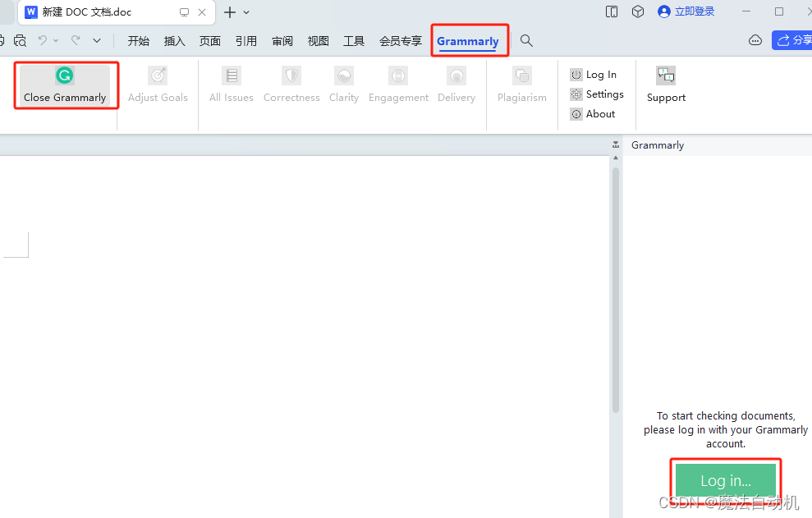This screenshot has width=812, height=518.
Task: Open the new tab plus button
Action: coord(230,12)
